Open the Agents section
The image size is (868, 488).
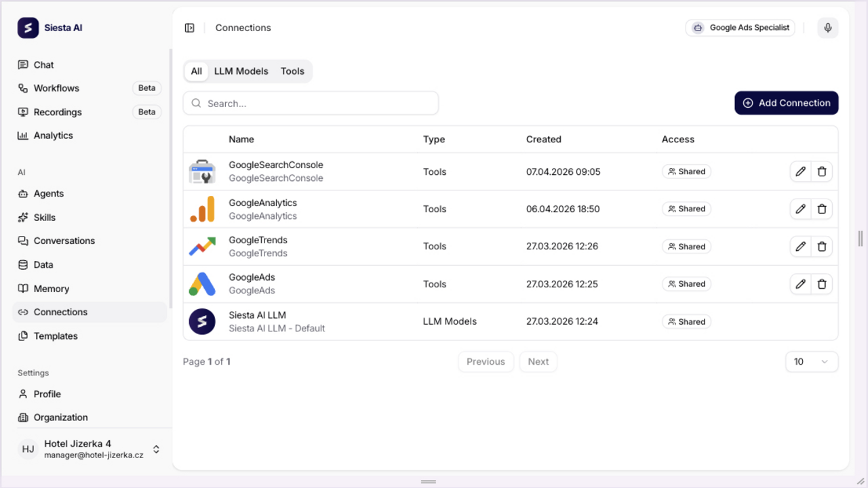tap(90, 193)
